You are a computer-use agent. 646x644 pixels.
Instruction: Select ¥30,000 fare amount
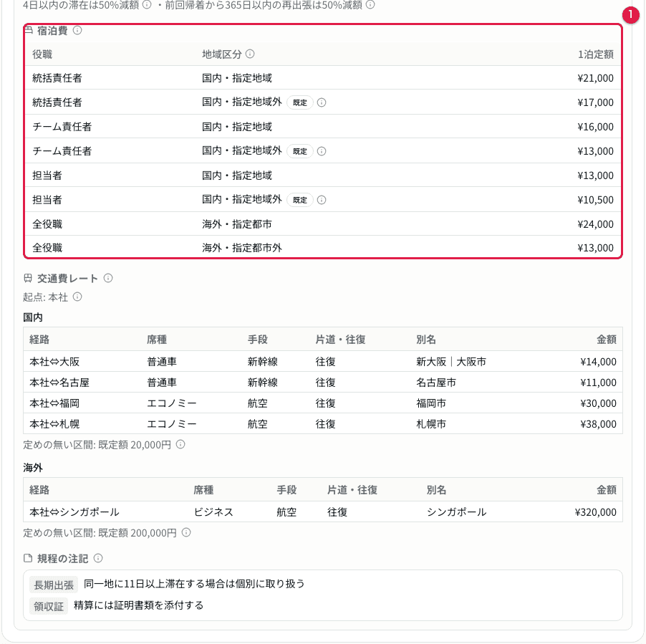(x=598, y=403)
